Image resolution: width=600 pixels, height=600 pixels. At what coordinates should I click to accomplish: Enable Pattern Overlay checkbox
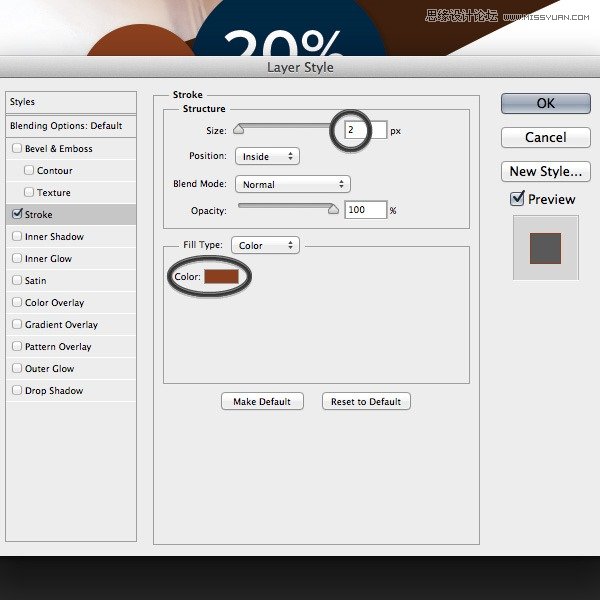coord(17,346)
